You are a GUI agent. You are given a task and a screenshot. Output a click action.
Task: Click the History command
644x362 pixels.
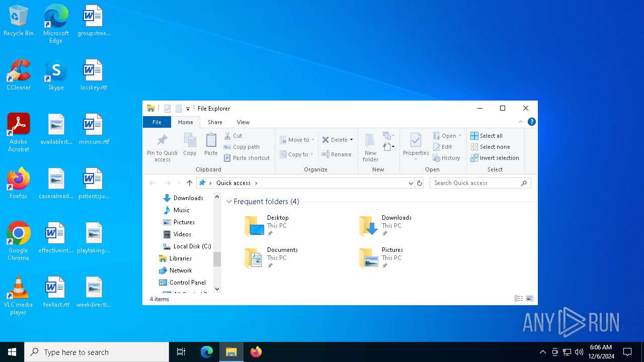(446, 158)
